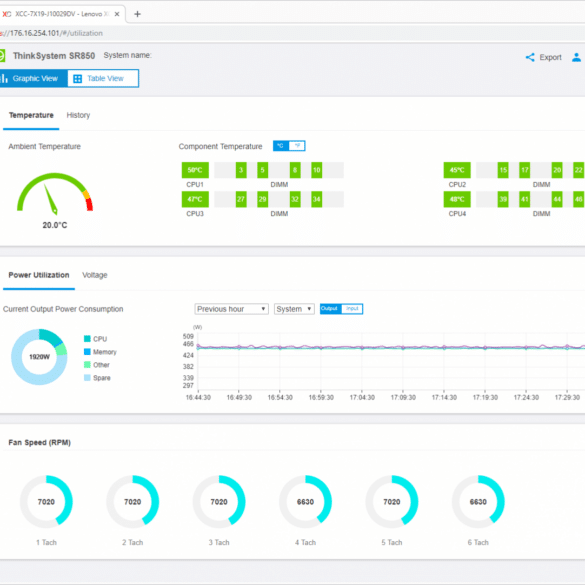Click the CPU1 50°C temperature block
This screenshot has width=585, height=585.
pyautogui.click(x=195, y=170)
